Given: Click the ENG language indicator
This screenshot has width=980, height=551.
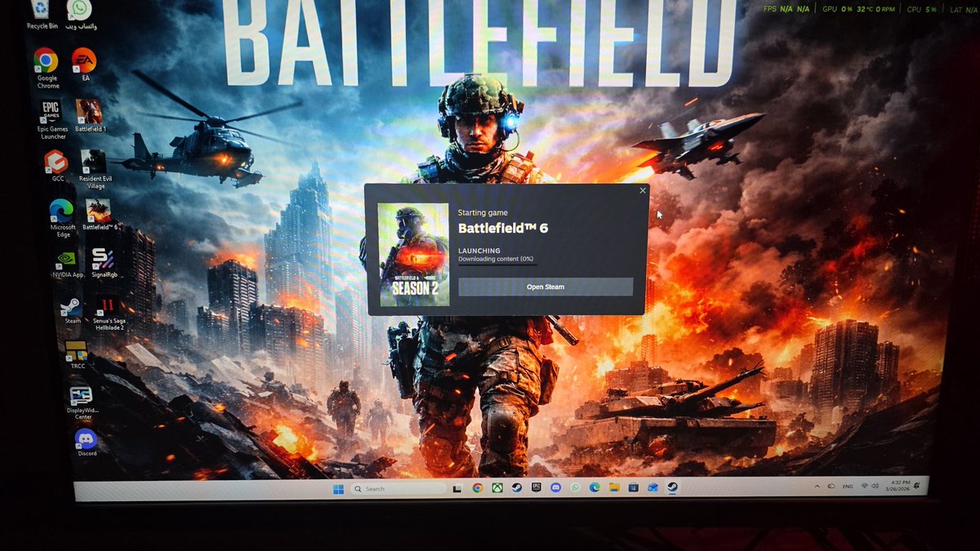Looking at the screenshot, I should (x=848, y=487).
